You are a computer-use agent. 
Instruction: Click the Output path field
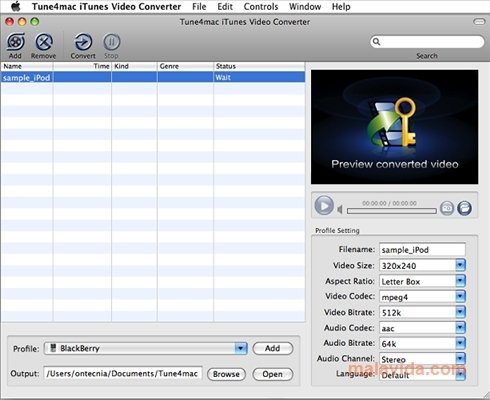tap(123, 373)
